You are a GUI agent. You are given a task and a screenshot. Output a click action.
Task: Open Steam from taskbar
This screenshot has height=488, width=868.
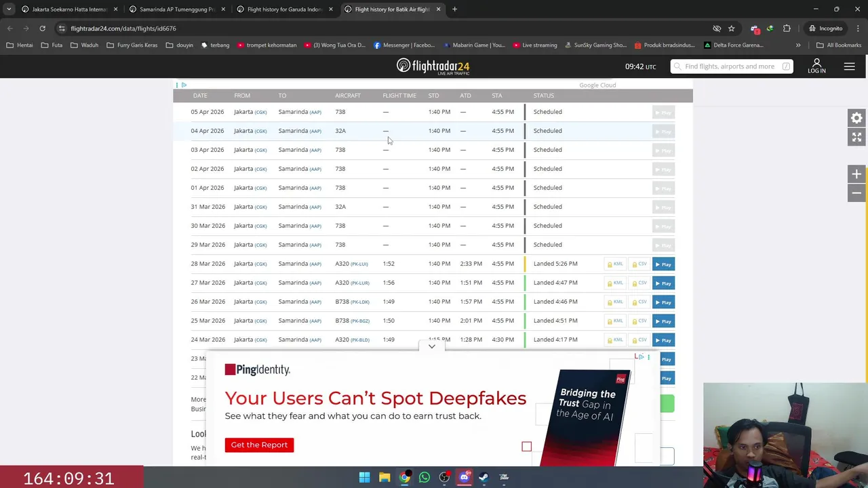tap(484, 477)
